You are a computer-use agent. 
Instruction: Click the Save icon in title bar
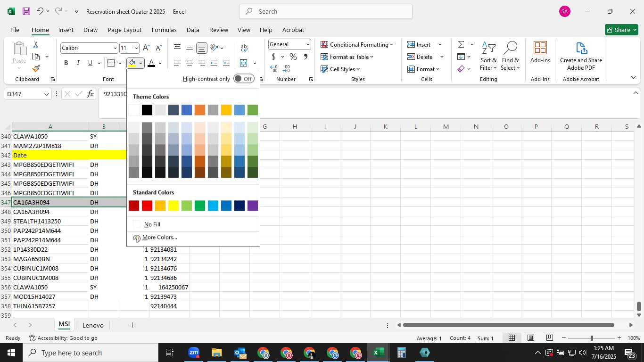click(26, 11)
